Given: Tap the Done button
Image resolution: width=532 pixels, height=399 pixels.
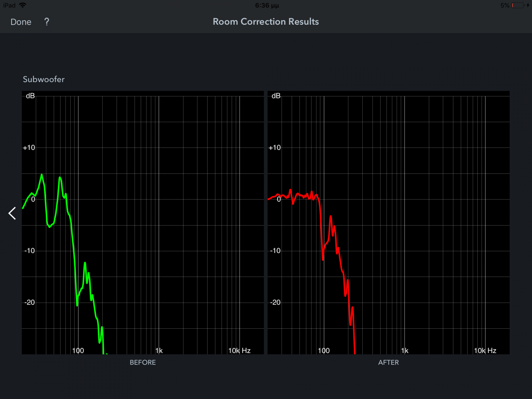Looking at the screenshot, I should point(21,22).
